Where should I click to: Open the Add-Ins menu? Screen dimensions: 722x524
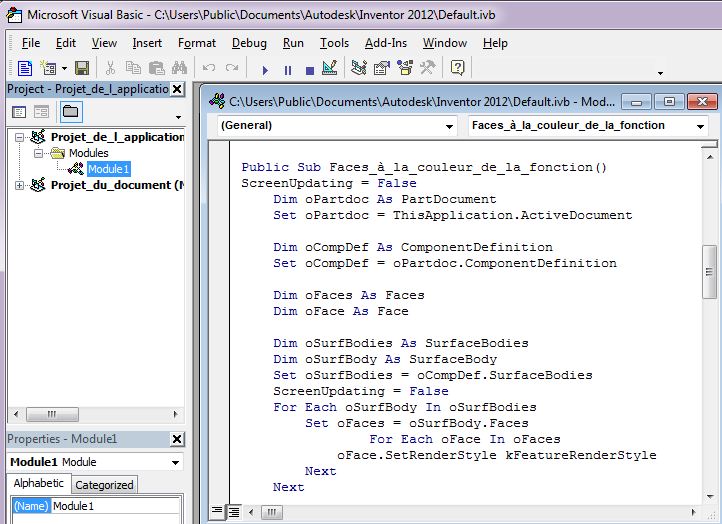pos(386,43)
